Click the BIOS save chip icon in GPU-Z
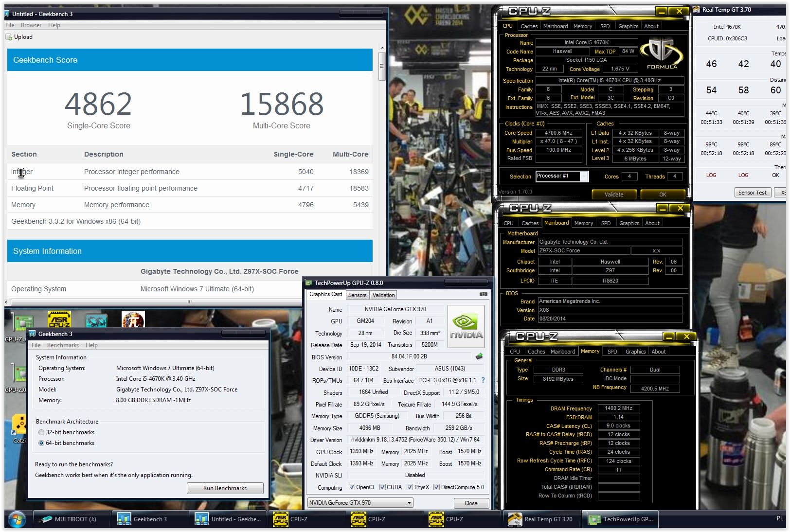This screenshot has width=790, height=532. pyautogui.click(x=479, y=356)
